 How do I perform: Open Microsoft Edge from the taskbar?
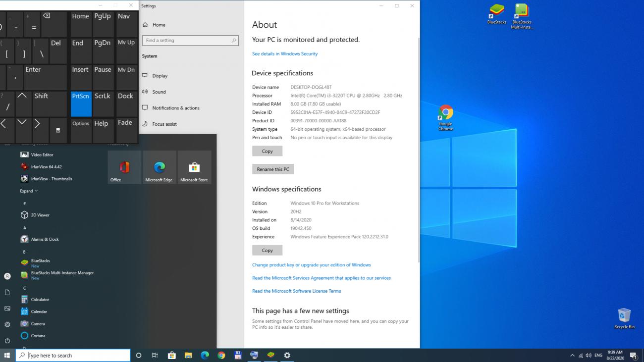(x=205, y=355)
